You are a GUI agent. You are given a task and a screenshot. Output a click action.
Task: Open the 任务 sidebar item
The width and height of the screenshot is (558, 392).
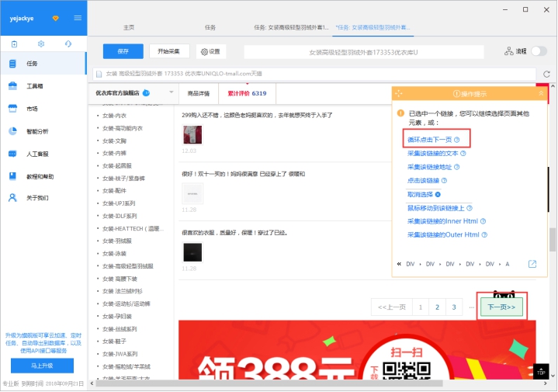(x=43, y=64)
